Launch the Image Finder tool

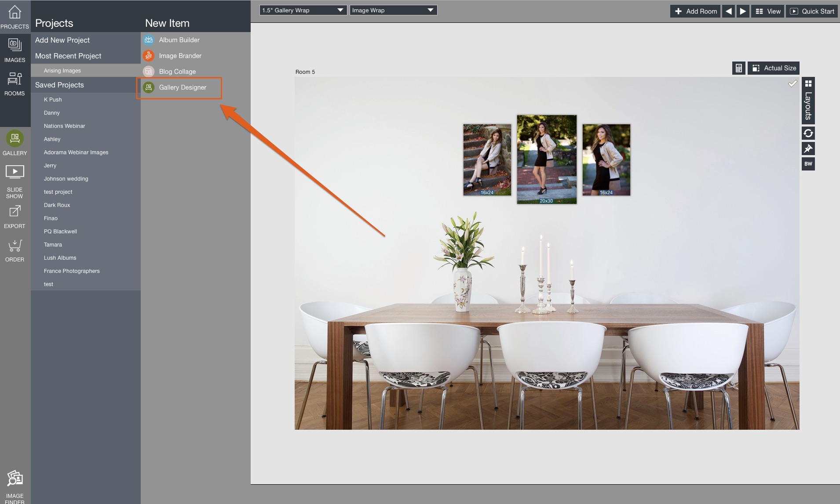click(x=15, y=487)
